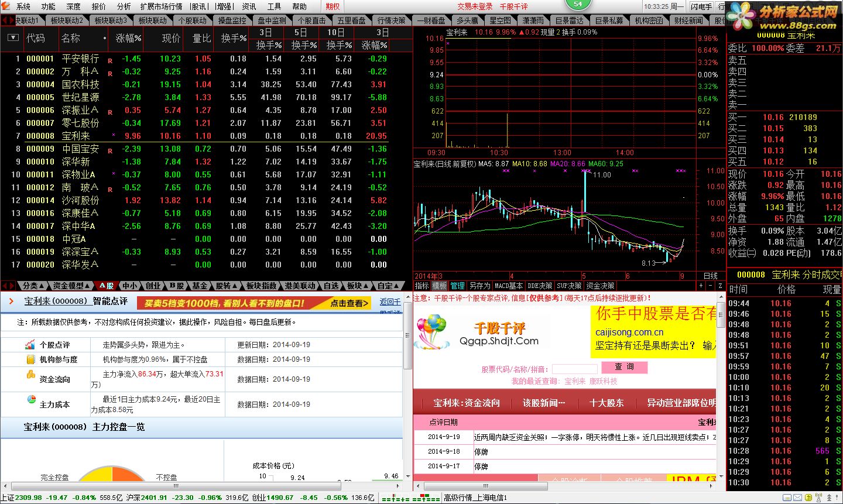
Task: Click the 管理 button on chart toolbar
Action: 458,286
